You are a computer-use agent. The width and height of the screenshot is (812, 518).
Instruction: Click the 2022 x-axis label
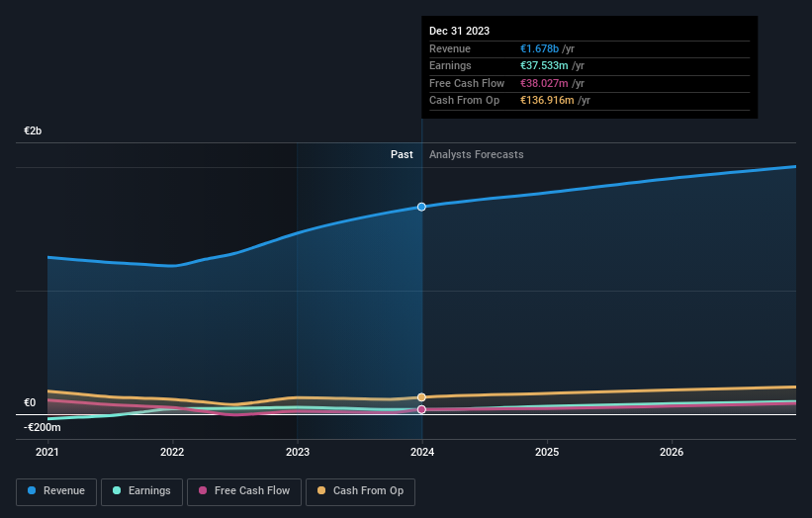pos(172,452)
